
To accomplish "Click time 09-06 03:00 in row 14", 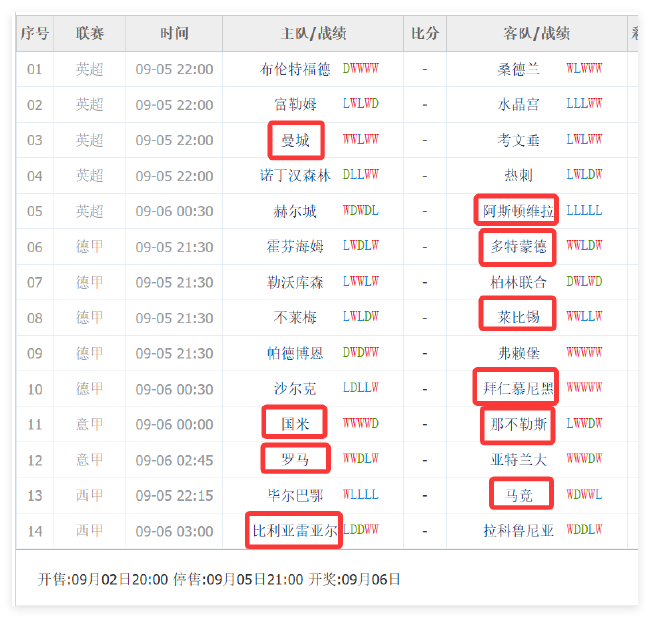I will pyautogui.click(x=174, y=531).
